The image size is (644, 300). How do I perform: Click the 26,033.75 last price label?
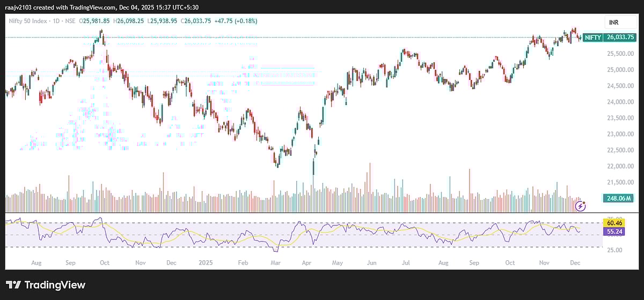620,38
